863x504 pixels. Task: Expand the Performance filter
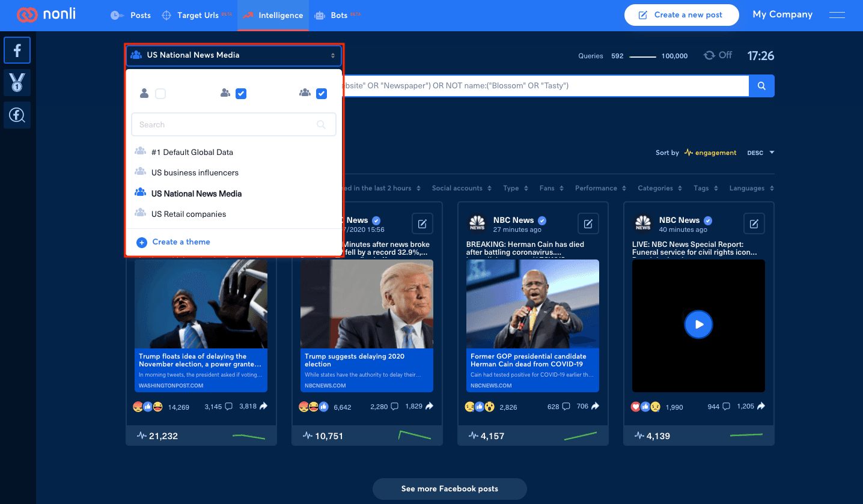click(600, 188)
